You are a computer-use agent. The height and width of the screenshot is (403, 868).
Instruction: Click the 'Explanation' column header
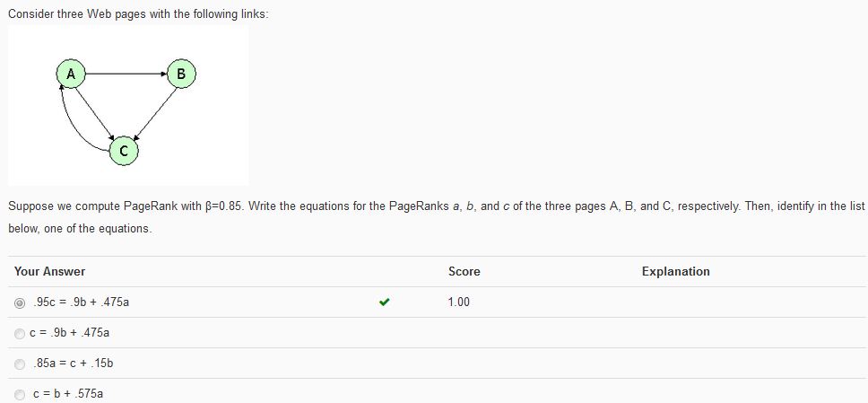675,272
